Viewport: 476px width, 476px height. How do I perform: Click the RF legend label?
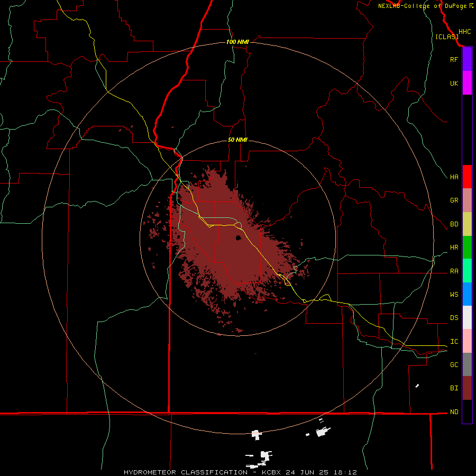tap(454, 59)
